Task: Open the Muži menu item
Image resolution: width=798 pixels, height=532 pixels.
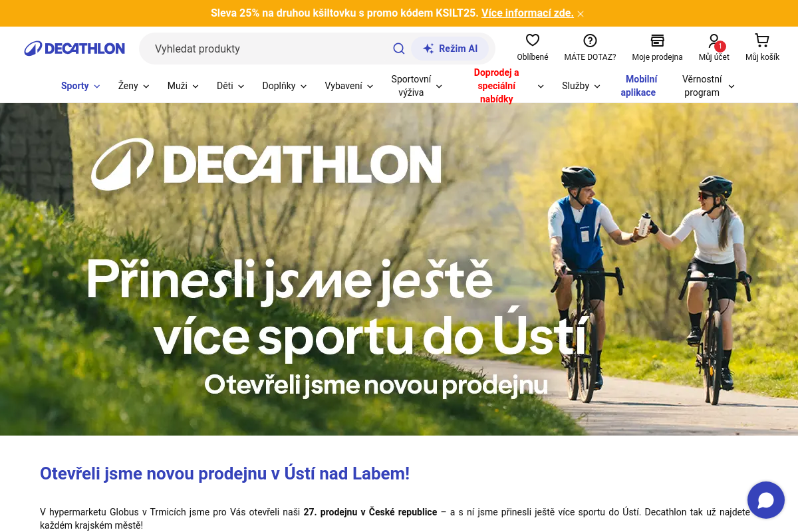Action: [182, 86]
